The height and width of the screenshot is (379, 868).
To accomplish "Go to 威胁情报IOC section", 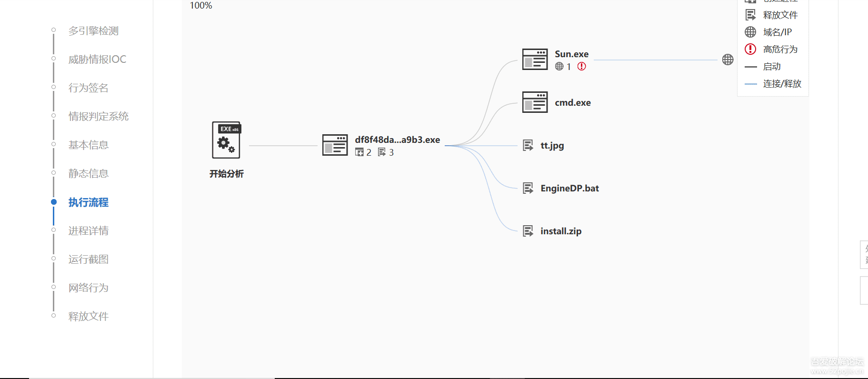I will tap(97, 60).
